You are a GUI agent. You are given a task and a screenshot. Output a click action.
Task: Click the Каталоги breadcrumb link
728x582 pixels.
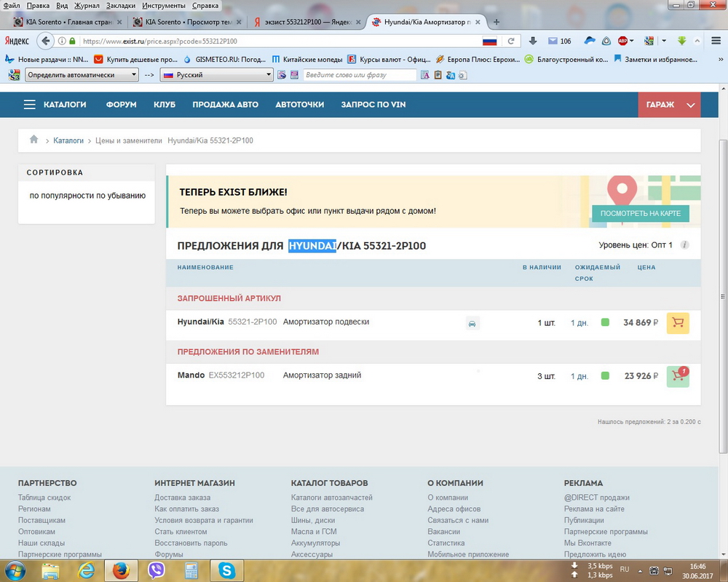68,140
